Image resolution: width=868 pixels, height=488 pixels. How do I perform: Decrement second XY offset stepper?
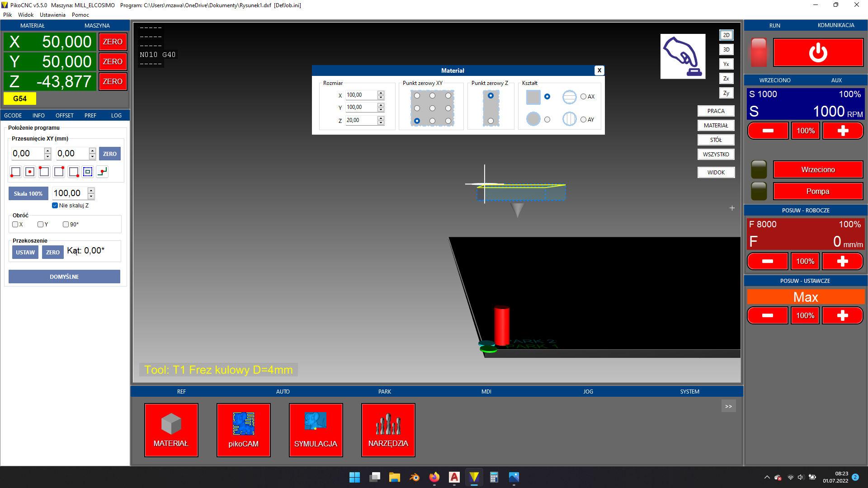tap(92, 157)
